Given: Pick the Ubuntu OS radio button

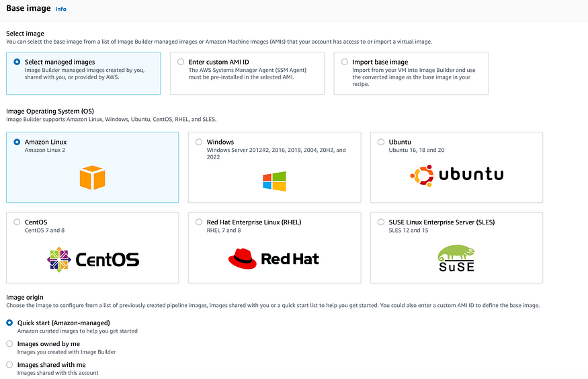Looking at the screenshot, I should coord(381,142).
